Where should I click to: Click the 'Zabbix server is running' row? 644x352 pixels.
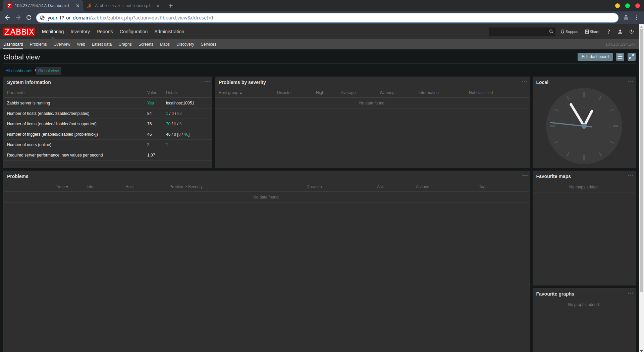[x=108, y=103]
